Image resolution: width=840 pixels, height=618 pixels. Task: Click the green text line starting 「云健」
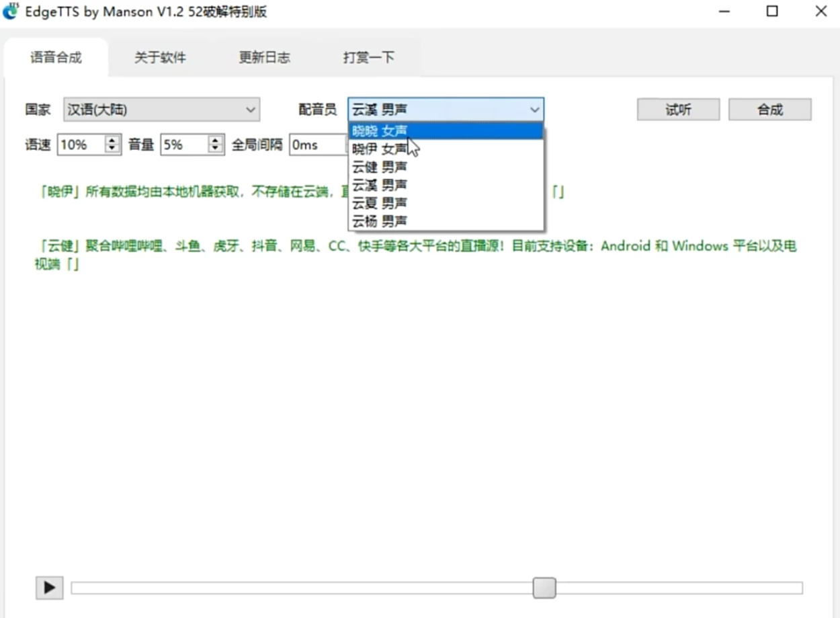pyautogui.click(x=415, y=255)
